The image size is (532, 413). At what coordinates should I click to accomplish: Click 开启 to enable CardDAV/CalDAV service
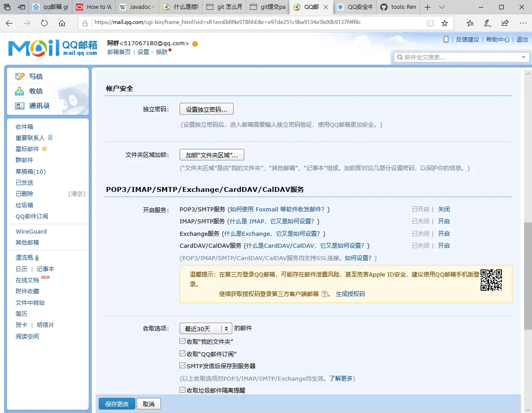444,245
